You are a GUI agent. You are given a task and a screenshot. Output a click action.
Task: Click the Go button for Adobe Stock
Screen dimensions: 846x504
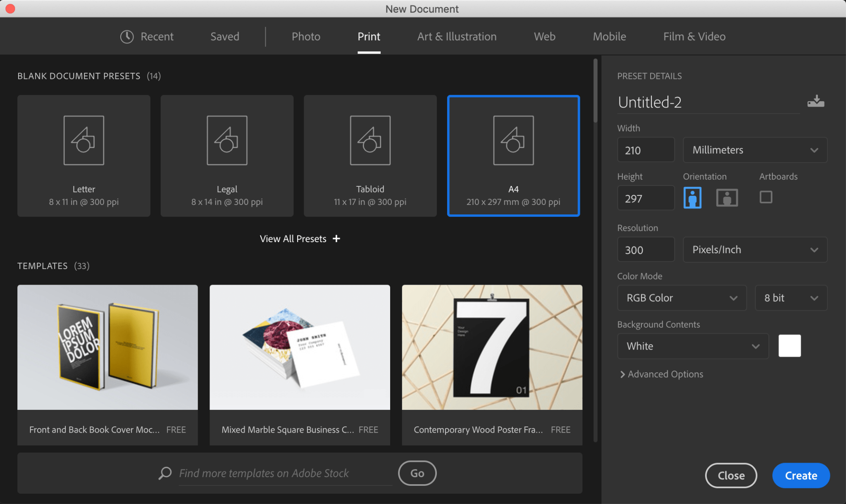click(417, 473)
